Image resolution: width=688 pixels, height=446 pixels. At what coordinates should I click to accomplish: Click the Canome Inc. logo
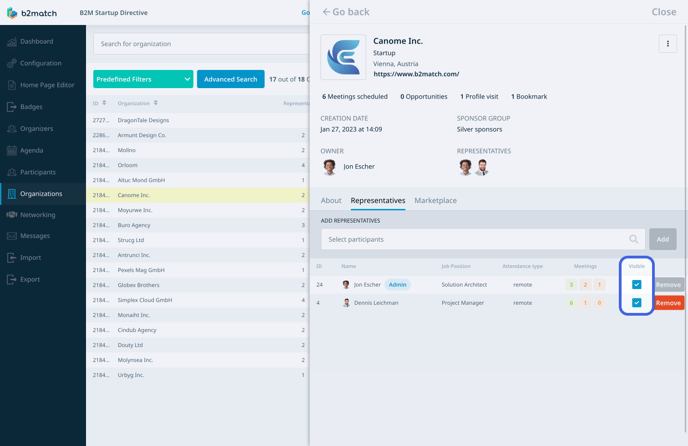pyautogui.click(x=343, y=57)
